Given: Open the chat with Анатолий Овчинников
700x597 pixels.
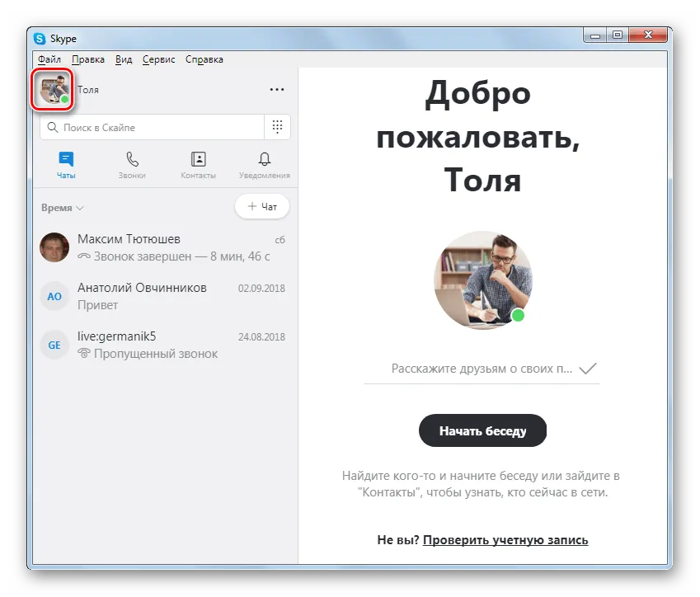Looking at the screenshot, I should pos(165,296).
